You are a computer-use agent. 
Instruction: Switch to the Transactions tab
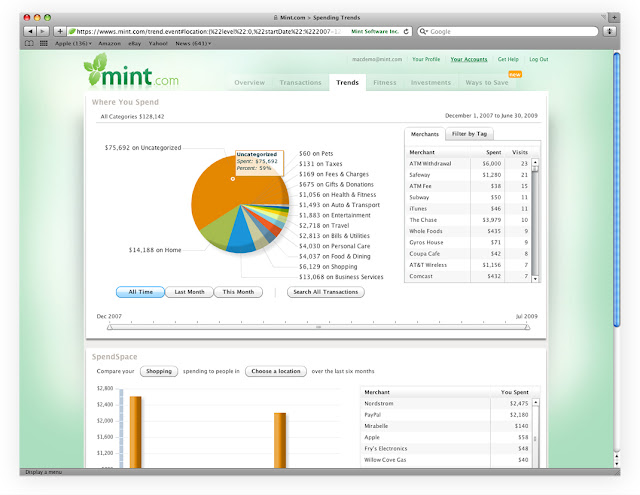(x=300, y=82)
